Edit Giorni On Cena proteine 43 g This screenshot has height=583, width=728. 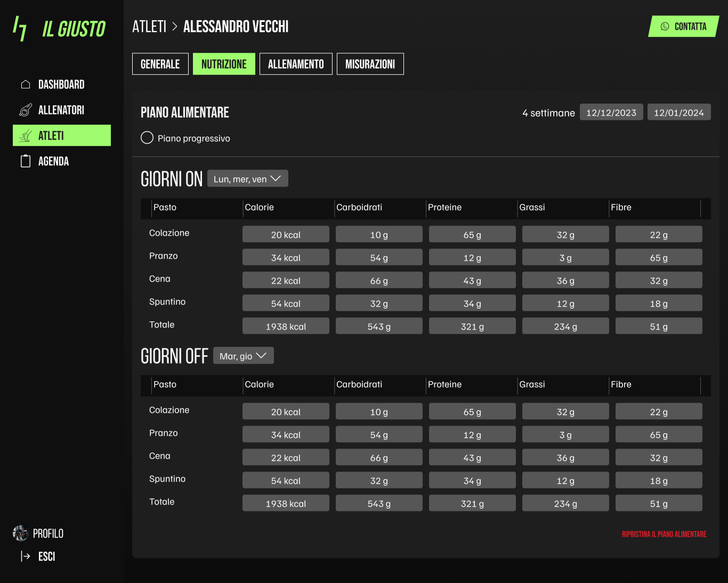pyautogui.click(x=472, y=280)
